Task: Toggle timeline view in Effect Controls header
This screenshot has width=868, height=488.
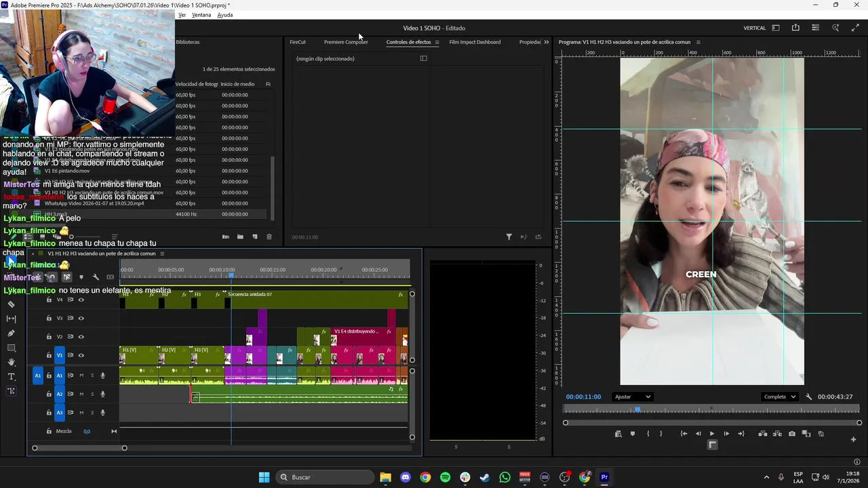Action: [x=424, y=58]
